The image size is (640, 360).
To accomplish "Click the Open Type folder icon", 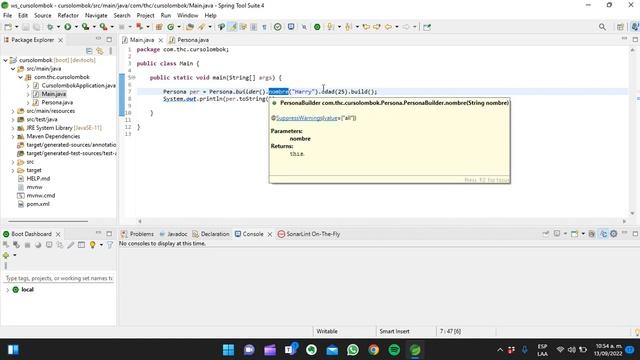I will (190, 27).
